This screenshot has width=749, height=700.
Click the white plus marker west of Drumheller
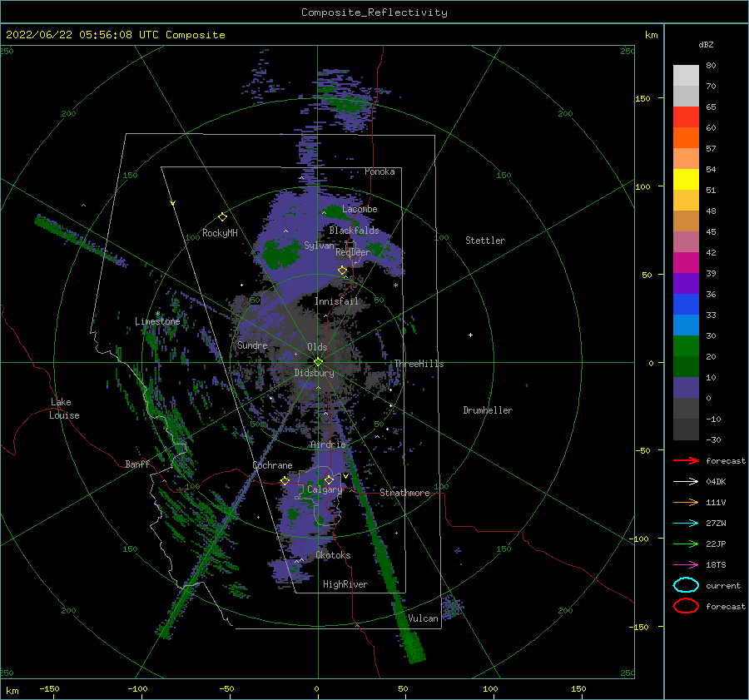click(470, 335)
